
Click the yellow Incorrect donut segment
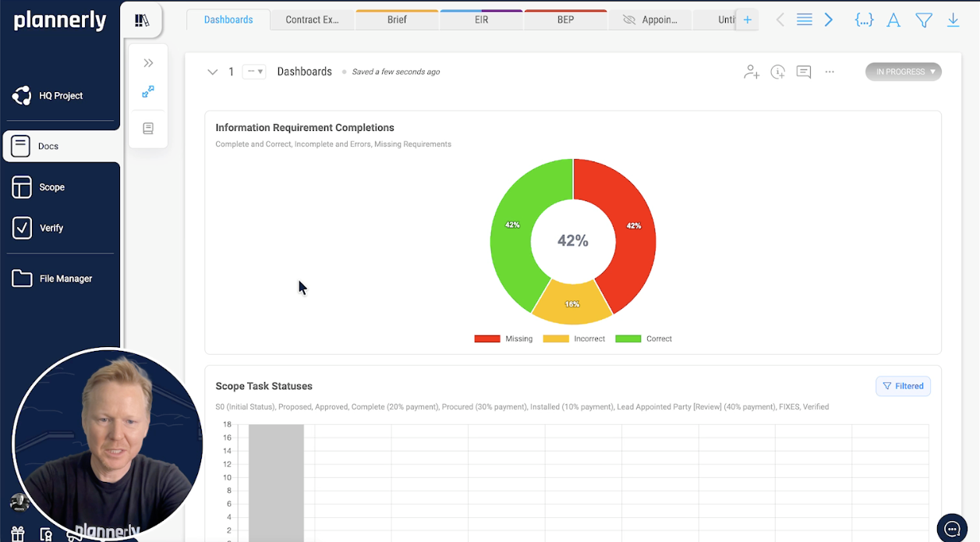pyautogui.click(x=572, y=306)
